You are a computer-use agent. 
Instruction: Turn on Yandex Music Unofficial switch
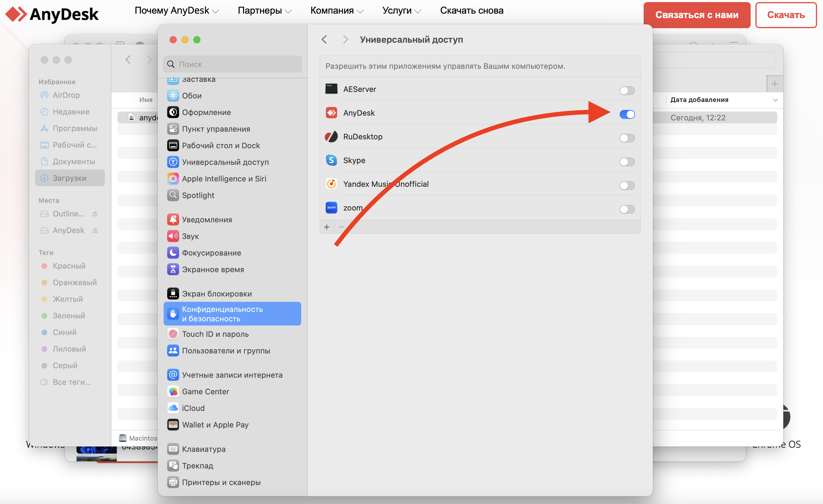coord(627,185)
